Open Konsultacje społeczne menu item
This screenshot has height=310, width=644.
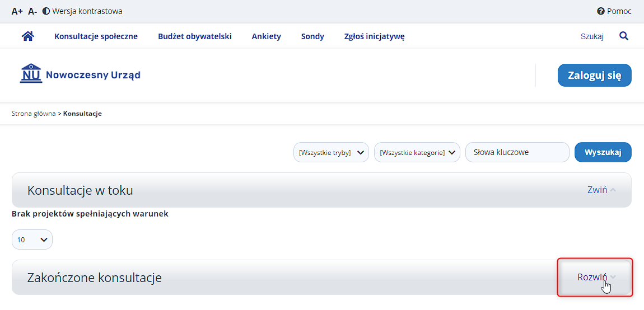96,36
